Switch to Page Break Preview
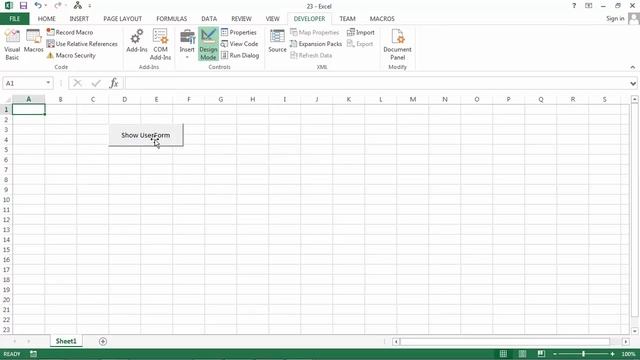The image size is (640, 360). tap(541, 354)
